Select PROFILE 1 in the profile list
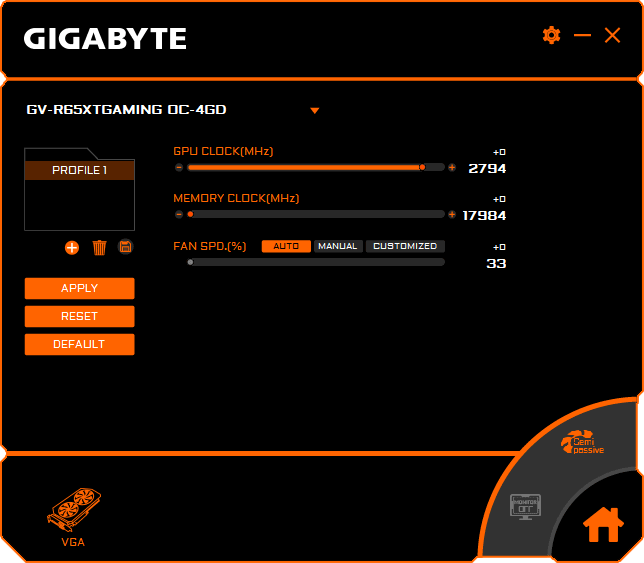 coord(79,170)
